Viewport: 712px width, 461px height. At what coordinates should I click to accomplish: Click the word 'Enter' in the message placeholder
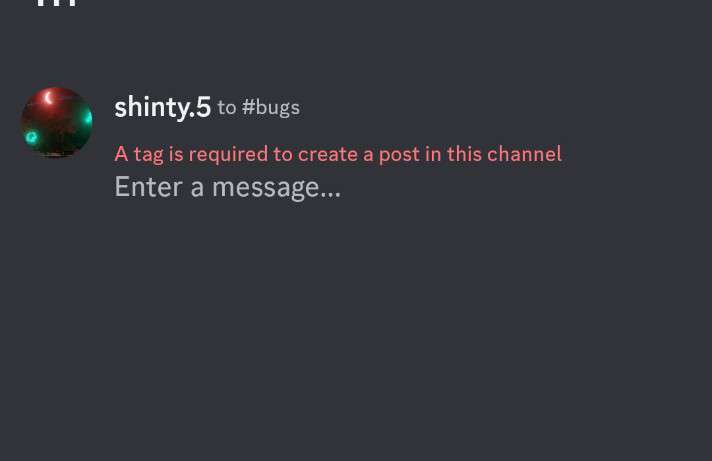pos(148,187)
